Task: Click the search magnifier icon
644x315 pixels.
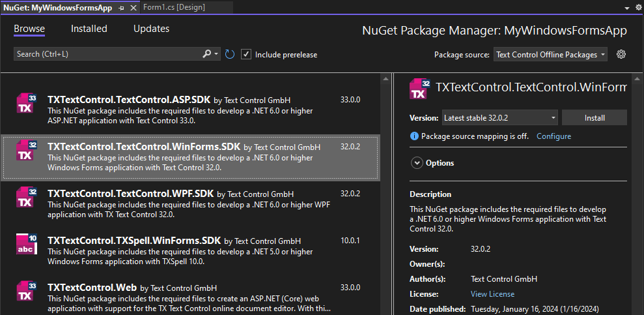Action: pyautogui.click(x=207, y=54)
